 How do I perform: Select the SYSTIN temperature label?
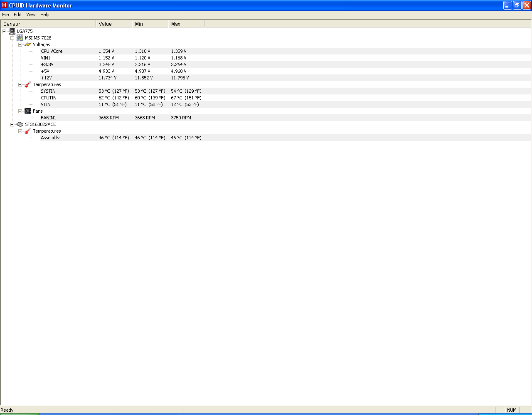point(48,91)
